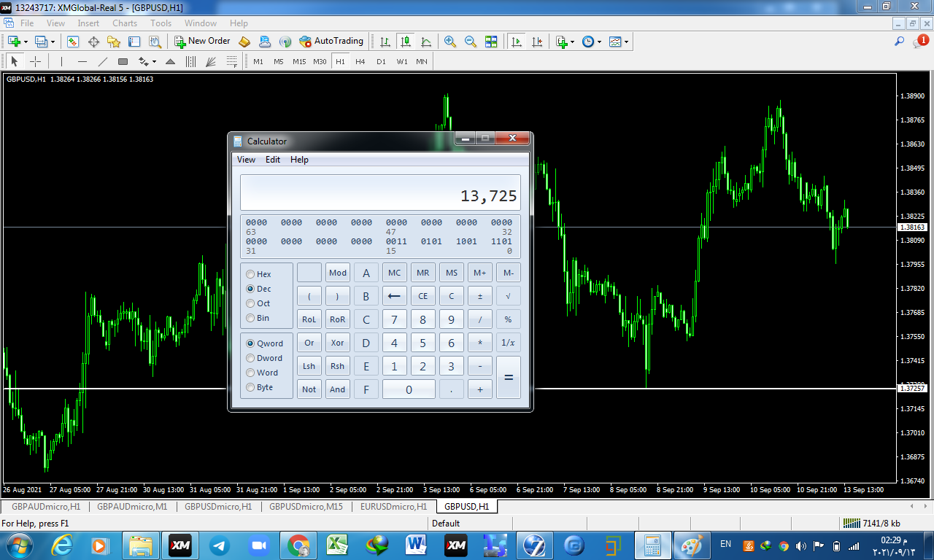The height and width of the screenshot is (560, 934).
Task: Click the Windows Start button
Action: (18, 545)
